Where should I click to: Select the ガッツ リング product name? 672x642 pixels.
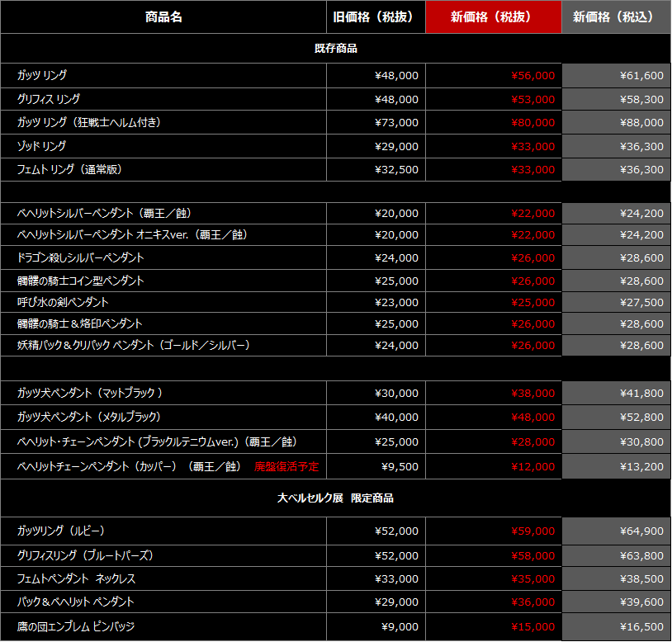coord(41,75)
